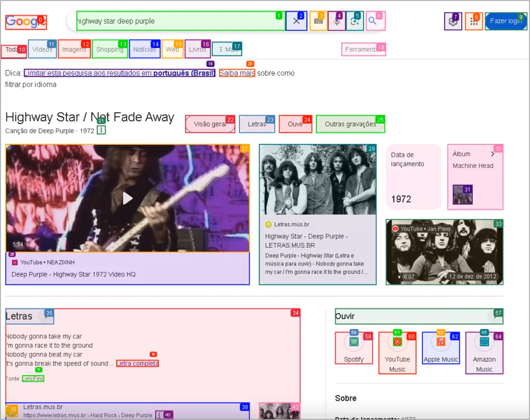Image resolution: width=530 pixels, height=420 pixels.
Task: Open the Notícias tab
Action: tap(145, 49)
